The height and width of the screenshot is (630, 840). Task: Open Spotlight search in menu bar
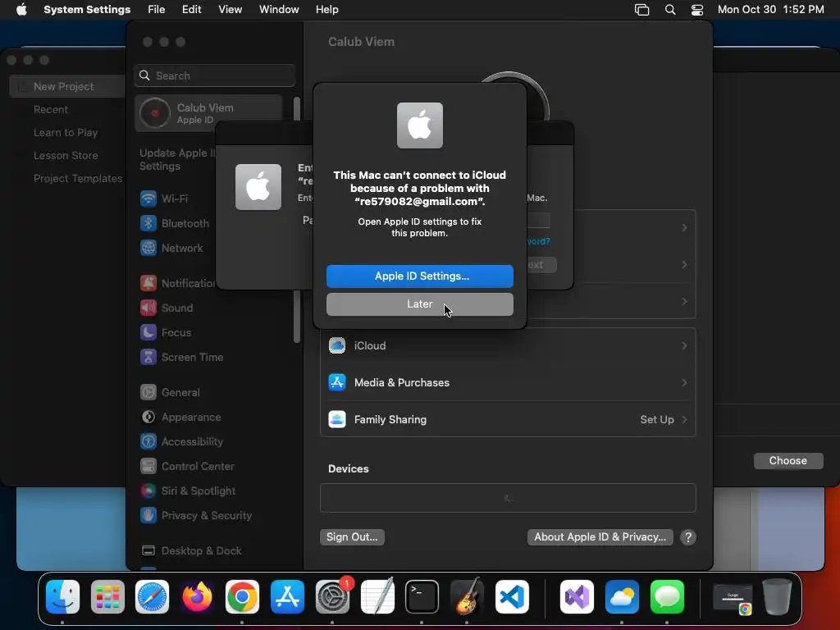(x=669, y=10)
